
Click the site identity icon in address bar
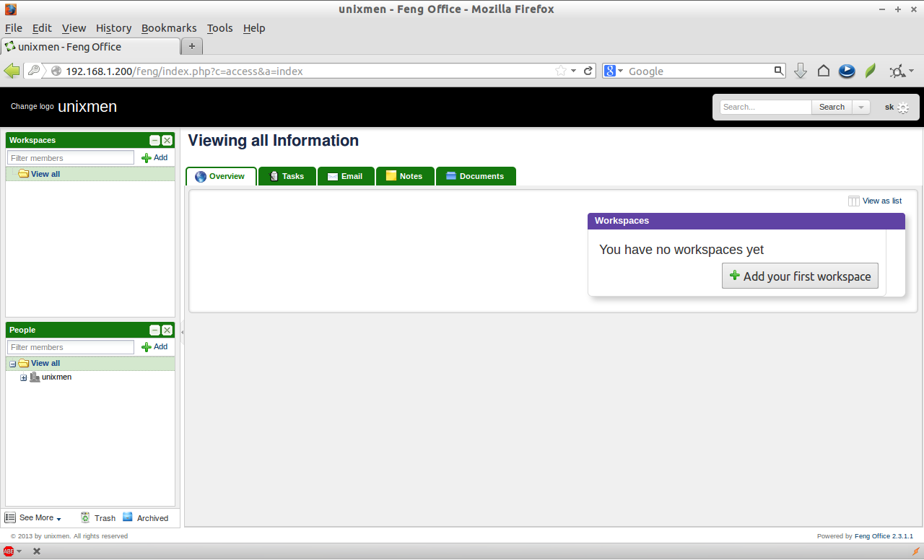click(56, 71)
